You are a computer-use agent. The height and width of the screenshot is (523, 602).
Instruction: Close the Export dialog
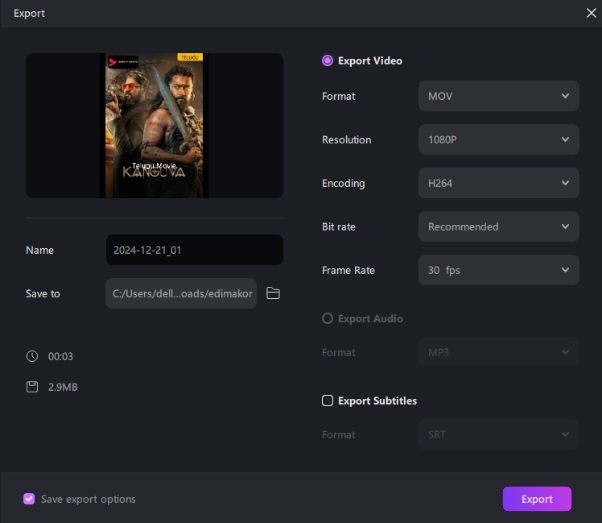pyautogui.click(x=591, y=13)
